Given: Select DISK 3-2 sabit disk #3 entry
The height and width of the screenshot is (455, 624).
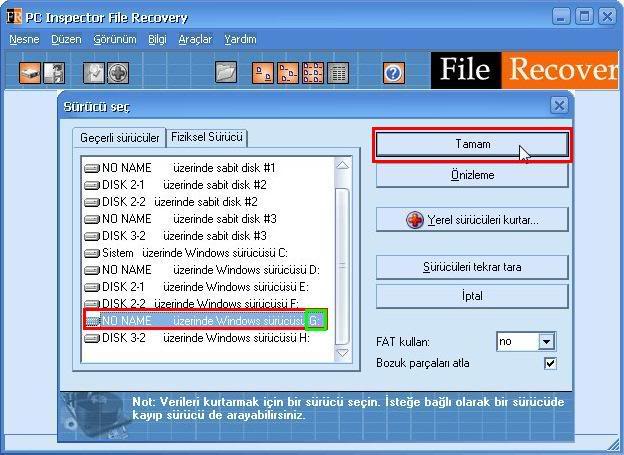Looking at the screenshot, I should [176, 236].
